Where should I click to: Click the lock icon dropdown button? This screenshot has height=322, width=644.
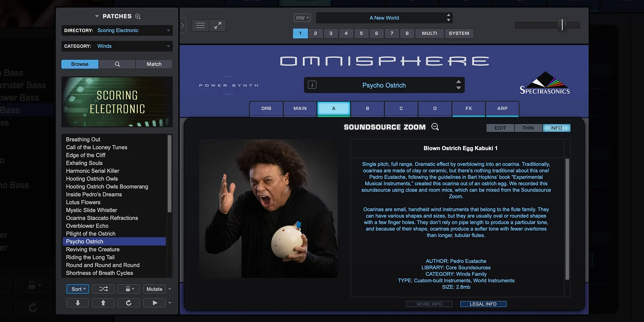tap(128, 289)
